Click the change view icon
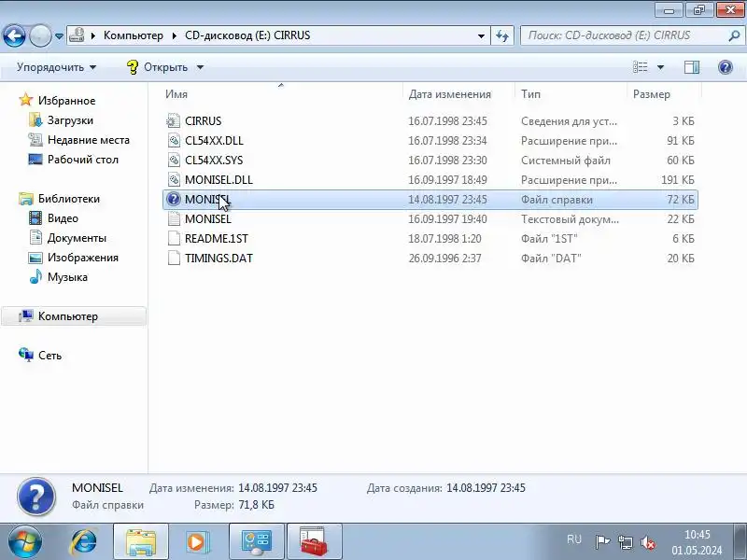Screen dimensions: 747x560 tap(640, 67)
